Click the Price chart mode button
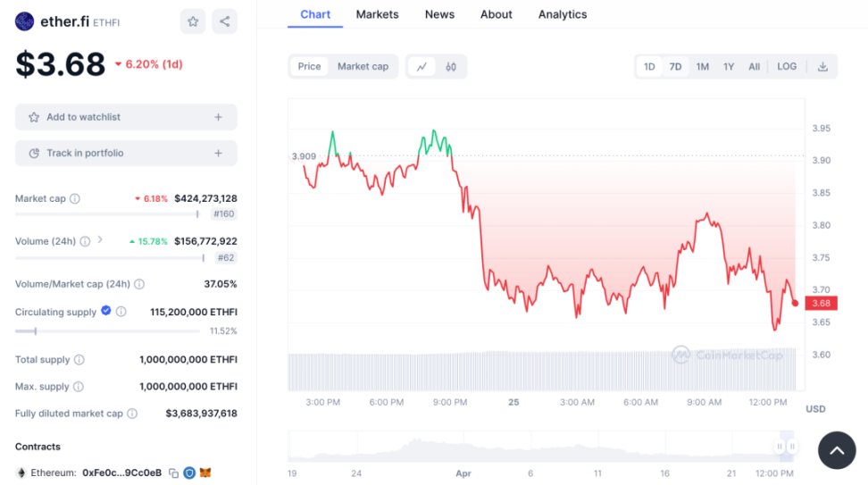This screenshot has width=868, height=485. pos(310,66)
